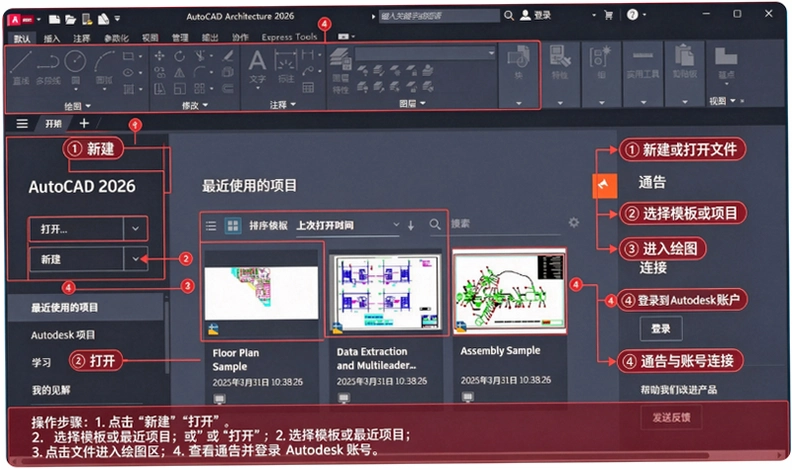The height and width of the screenshot is (470, 792).
Task: Select the Line (直线) tool
Action: 21,67
